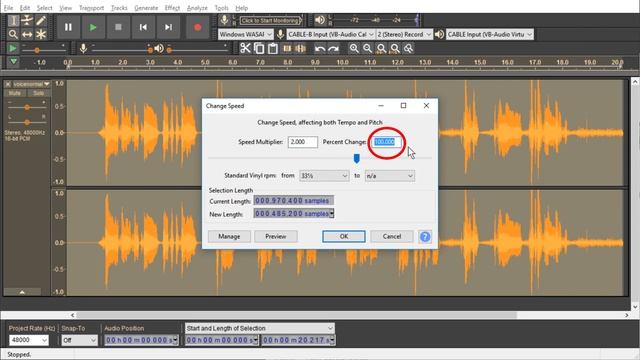
Task: Open the vinyl rpm 'from' 33⅓ dropdown
Action: (324, 176)
